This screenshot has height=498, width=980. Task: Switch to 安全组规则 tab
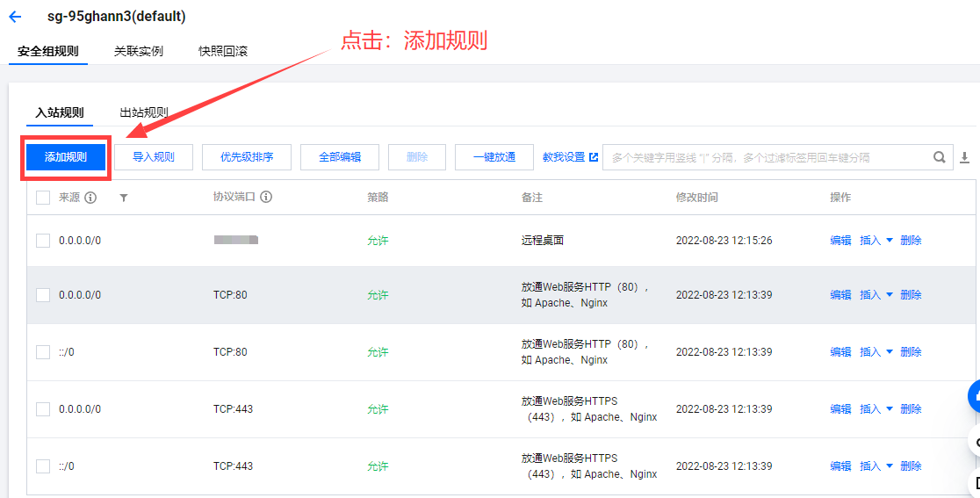coord(48,51)
